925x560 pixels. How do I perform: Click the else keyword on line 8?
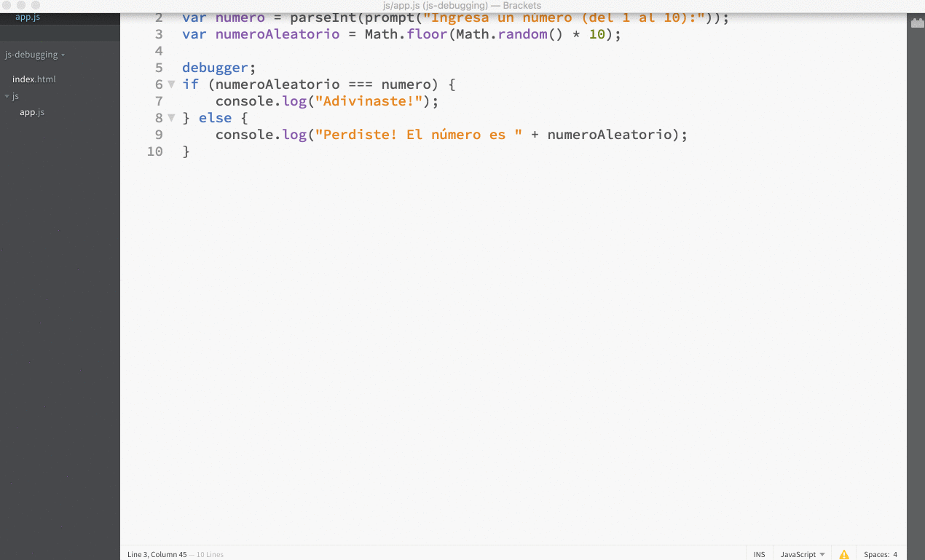coord(215,118)
